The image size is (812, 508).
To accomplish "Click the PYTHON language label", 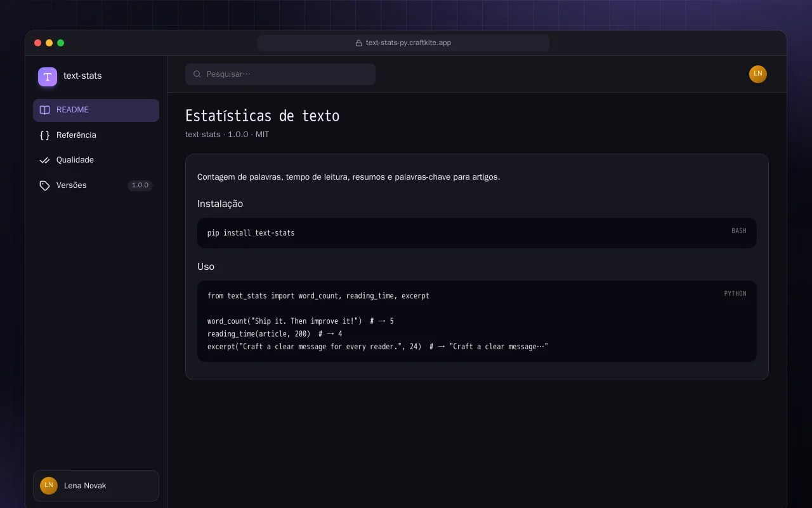I will [x=735, y=294].
